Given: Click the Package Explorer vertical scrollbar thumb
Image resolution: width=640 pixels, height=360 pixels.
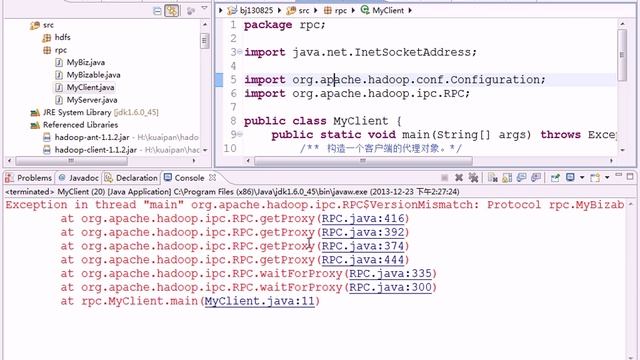Looking at the screenshot, I should 204,40.
